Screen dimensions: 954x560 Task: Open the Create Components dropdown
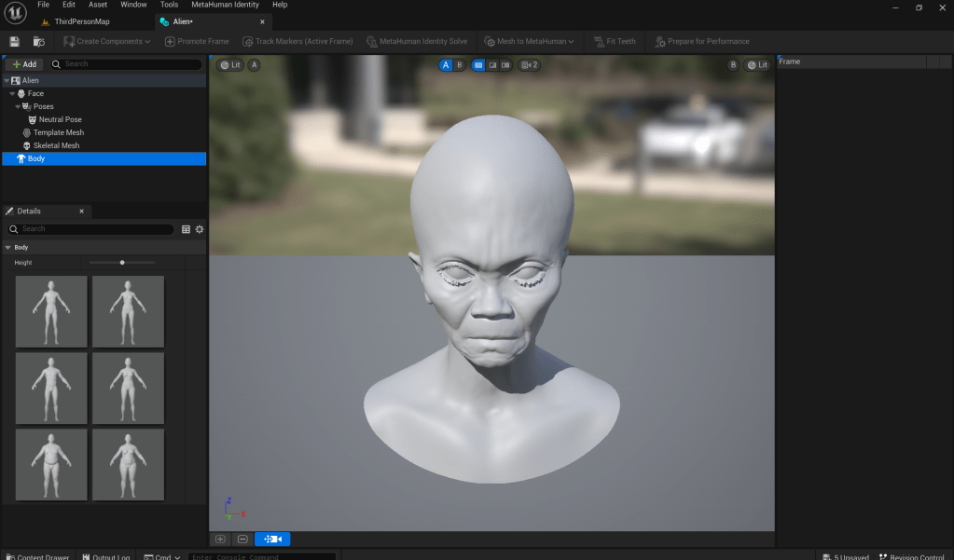point(106,41)
